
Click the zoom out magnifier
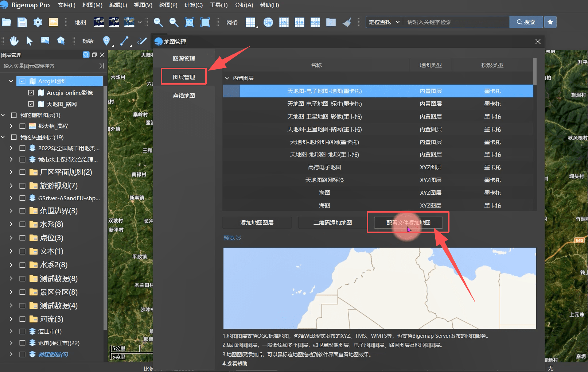pos(174,22)
